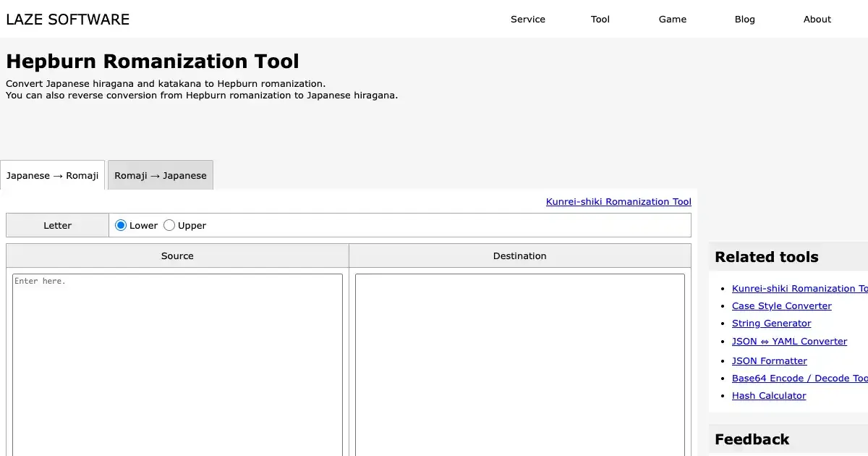Click into the Source text area
This screenshot has width=868, height=456.
[177, 362]
